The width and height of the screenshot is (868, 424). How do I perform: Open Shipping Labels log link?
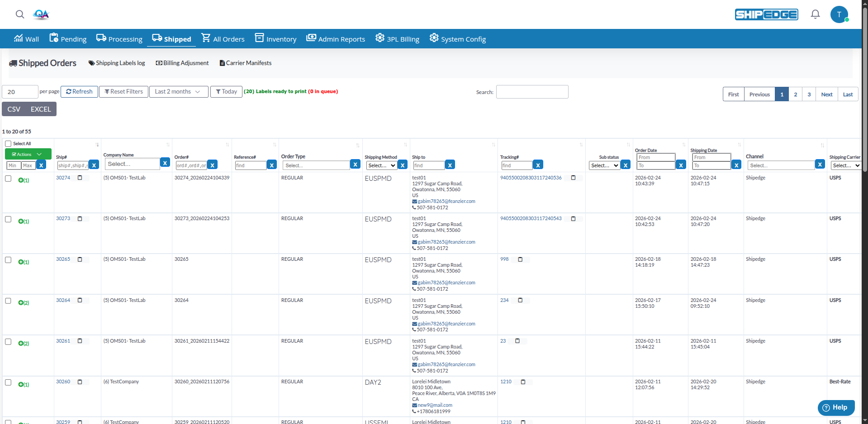coord(117,63)
